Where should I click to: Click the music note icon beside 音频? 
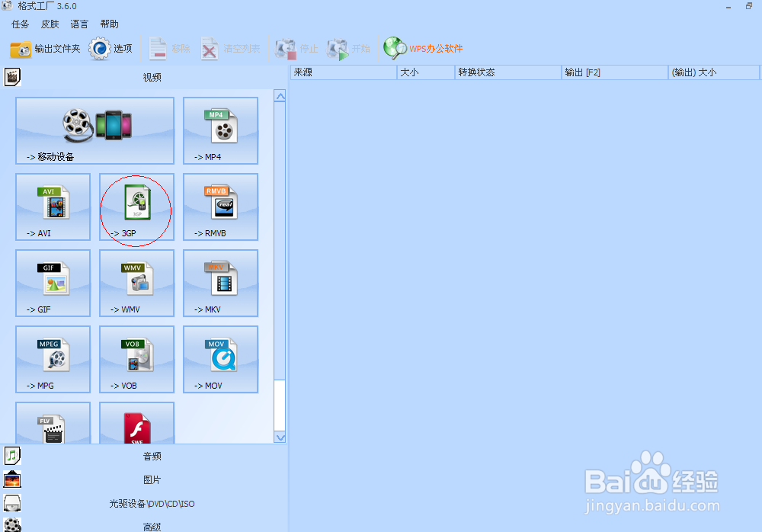[12, 456]
